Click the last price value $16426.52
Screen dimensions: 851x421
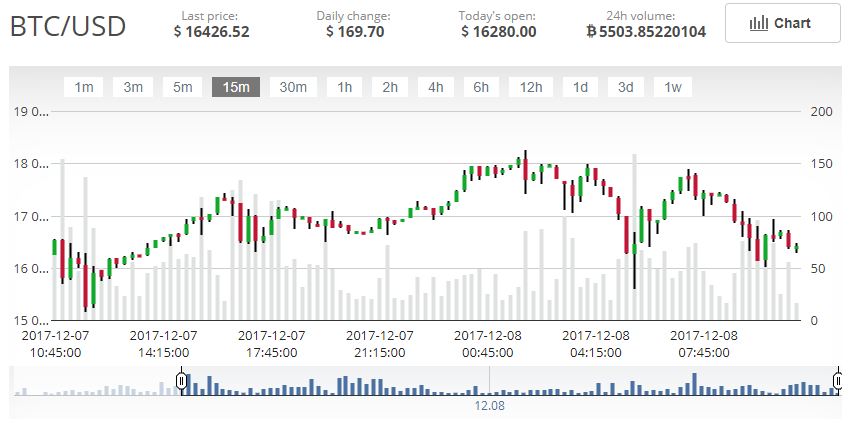211,32
